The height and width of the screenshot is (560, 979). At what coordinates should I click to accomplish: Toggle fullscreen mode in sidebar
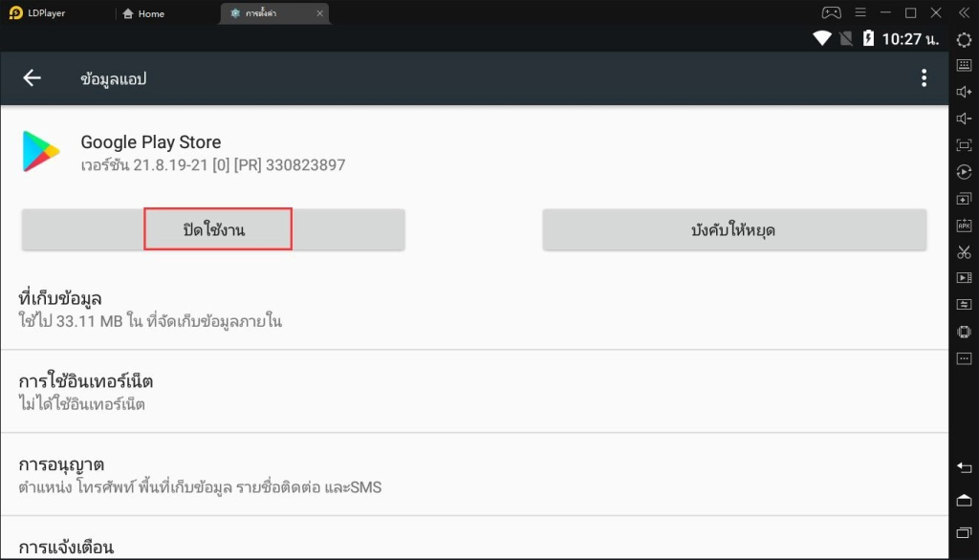[x=964, y=145]
